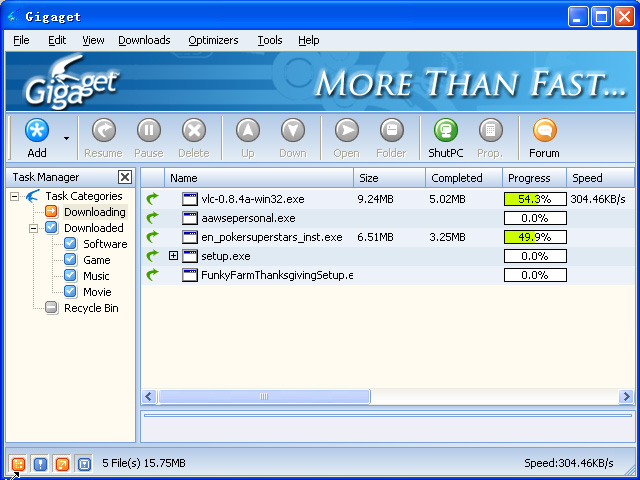The height and width of the screenshot is (480, 640).
Task: Click the ShutPC toolbar icon
Action: (x=446, y=131)
